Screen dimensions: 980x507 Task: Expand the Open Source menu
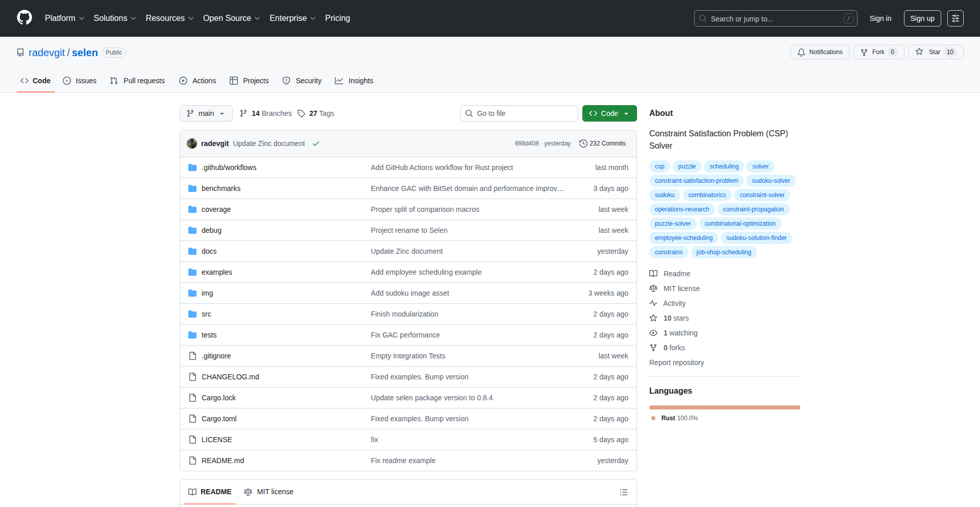[x=231, y=18]
